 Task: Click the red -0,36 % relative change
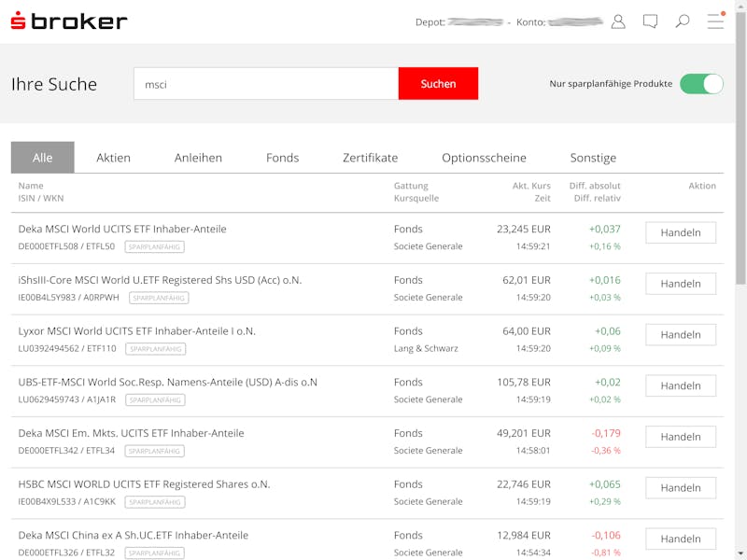[x=605, y=451]
